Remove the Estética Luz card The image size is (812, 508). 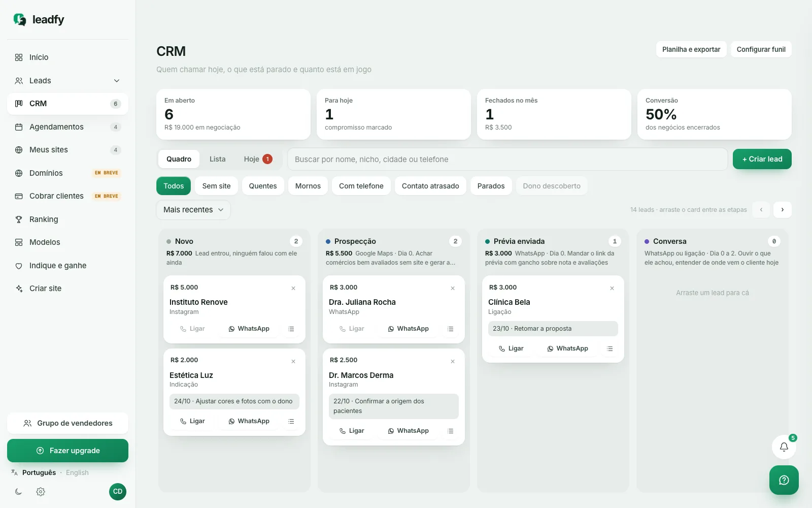point(293,361)
